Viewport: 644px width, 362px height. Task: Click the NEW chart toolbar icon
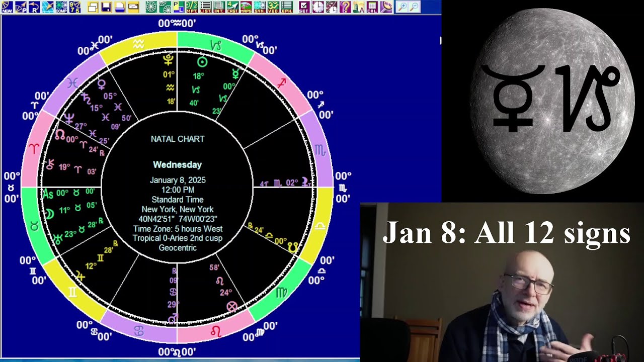[7, 7]
